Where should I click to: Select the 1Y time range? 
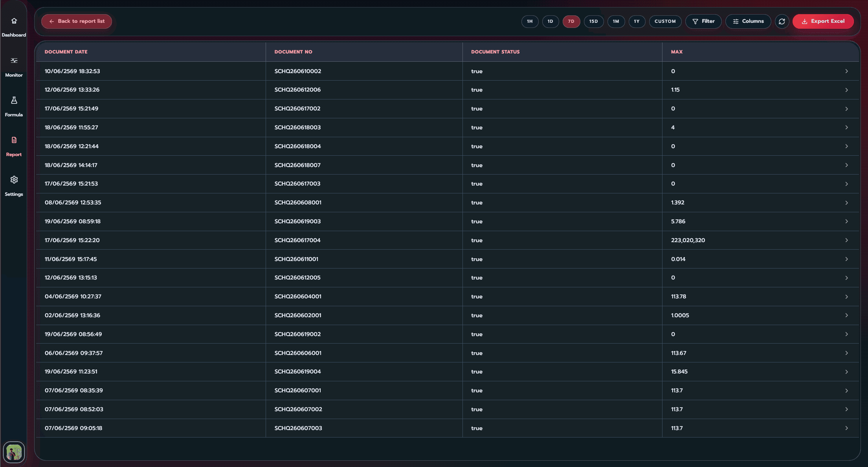[x=637, y=21]
